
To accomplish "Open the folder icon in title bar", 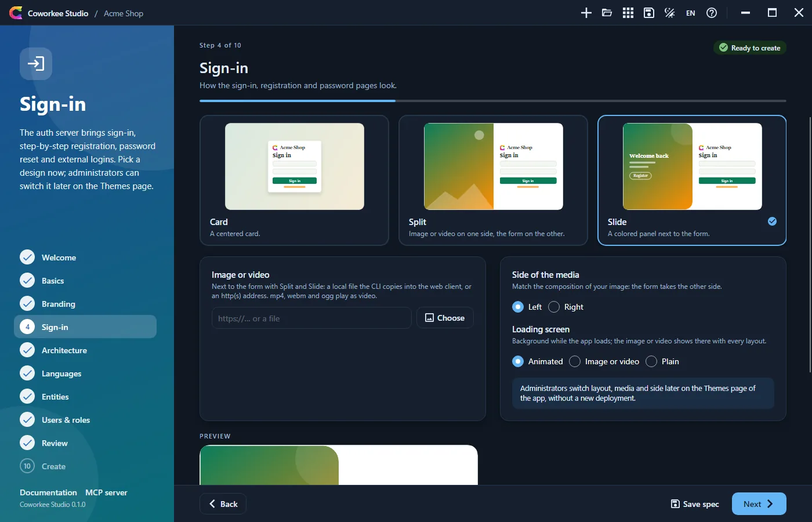I will coord(607,13).
